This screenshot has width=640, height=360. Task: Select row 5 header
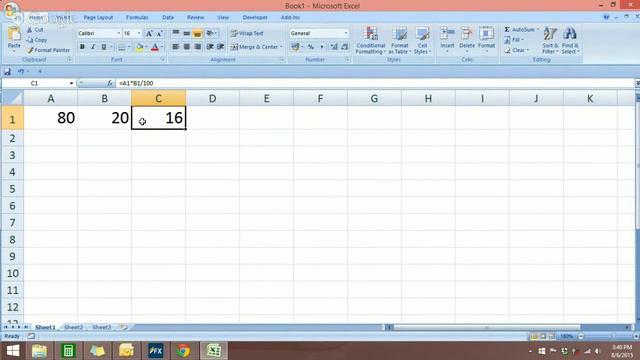point(12,189)
